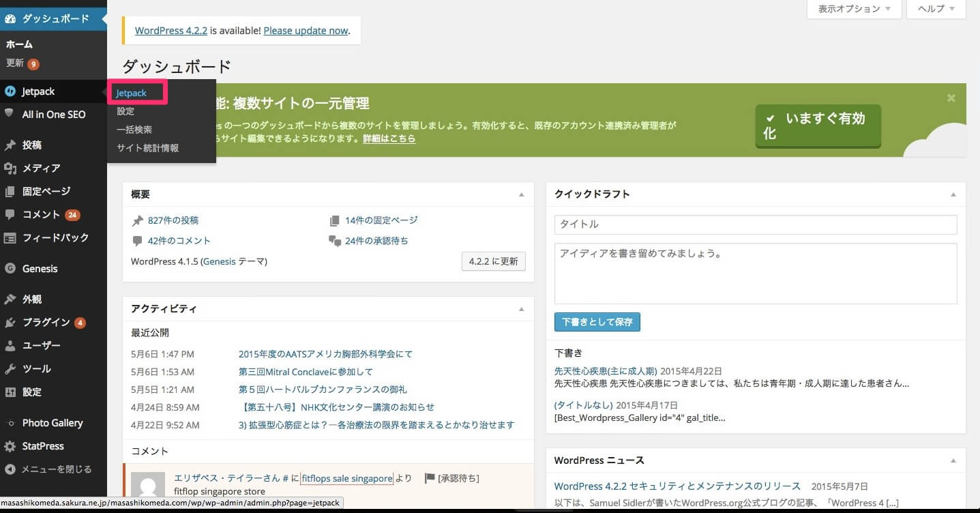Click the 827件の投稿 link
This screenshot has width=980, height=513.
click(x=173, y=220)
